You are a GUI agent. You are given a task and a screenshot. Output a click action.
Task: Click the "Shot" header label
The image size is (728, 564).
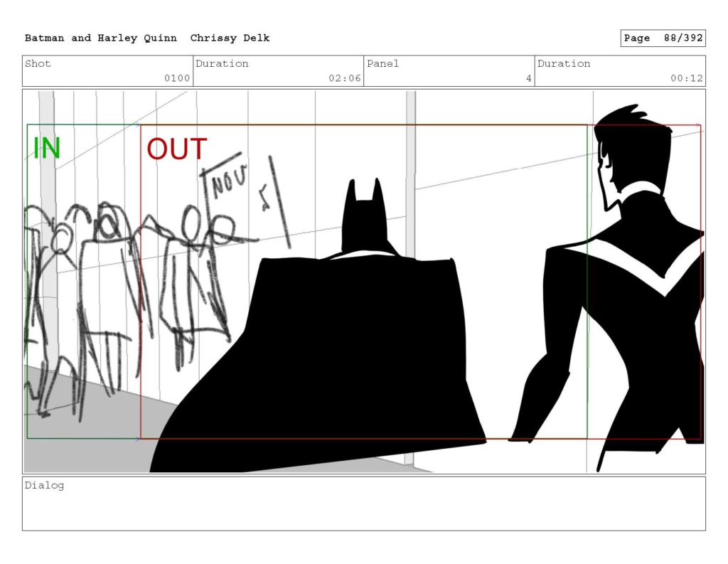(x=38, y=63)
